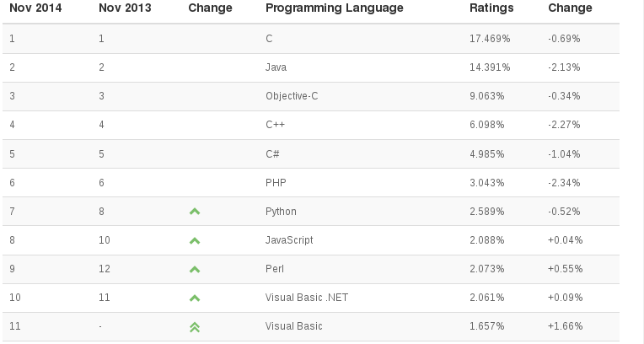Click Nov 2013 dash in Visual Basic row

pyautogui.click(x=100, y=327)
